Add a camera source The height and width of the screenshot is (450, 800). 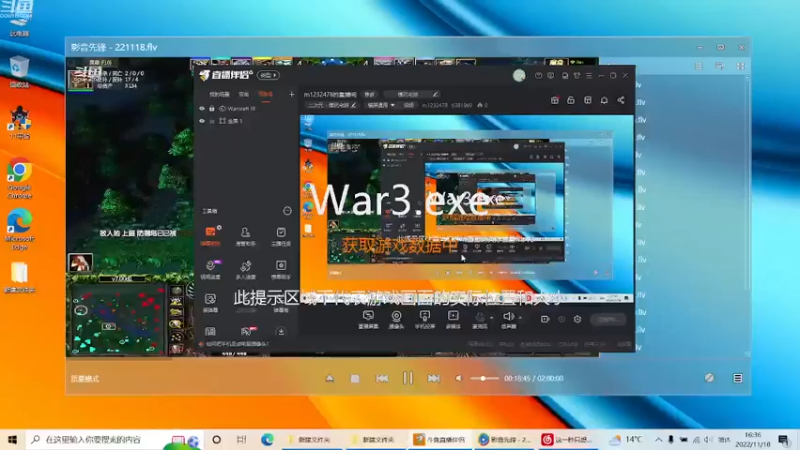[x=396, y=319]
